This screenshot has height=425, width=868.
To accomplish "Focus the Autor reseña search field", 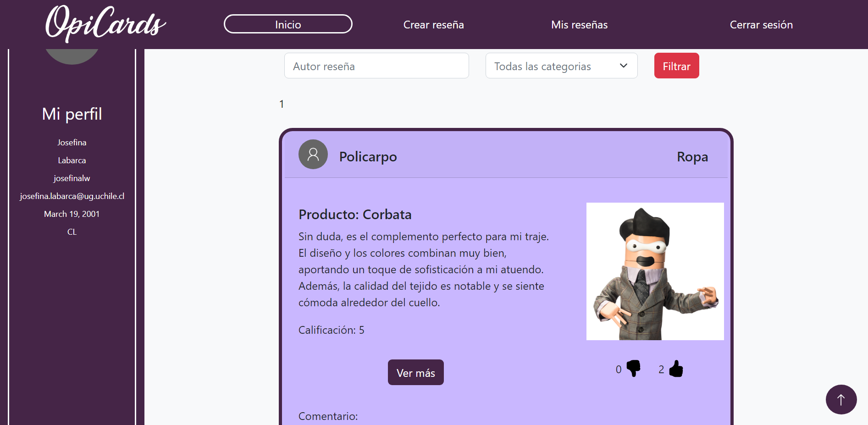I will [376, 66].
